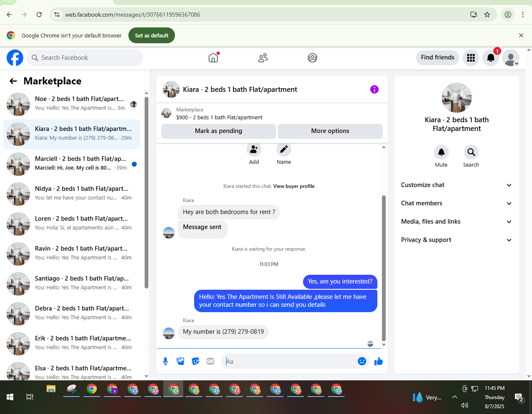Open the $900 listing link in header
532x414 pixels.
point(219,117)
